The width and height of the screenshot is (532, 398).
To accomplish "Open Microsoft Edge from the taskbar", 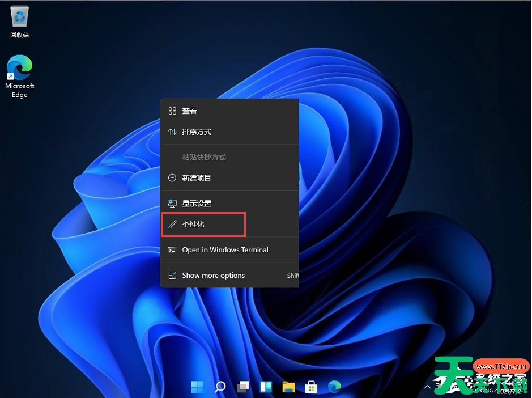I will tap(334, 387).
